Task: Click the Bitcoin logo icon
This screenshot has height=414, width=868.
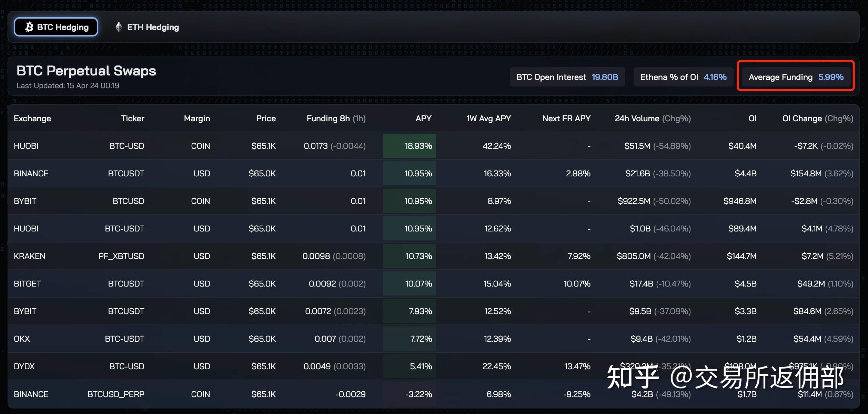Action: 29,27
